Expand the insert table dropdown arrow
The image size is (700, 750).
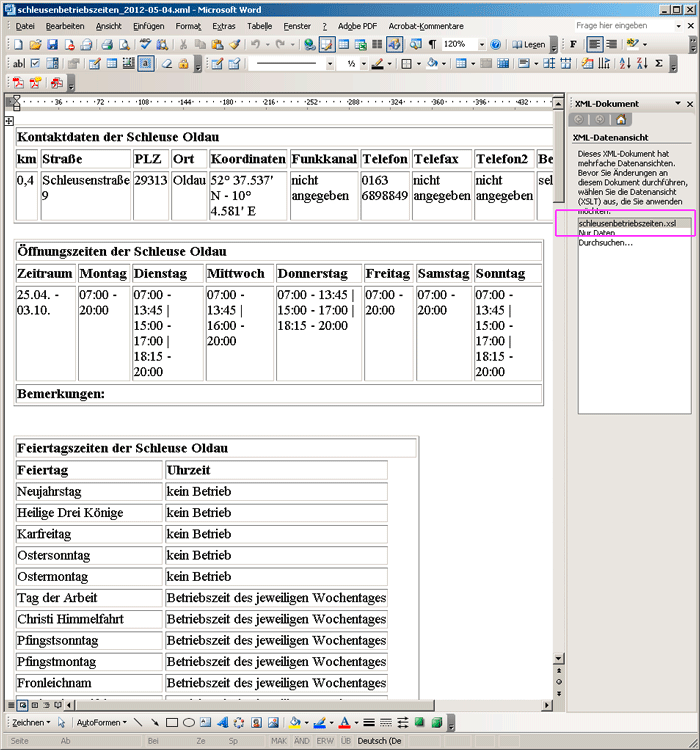click(473, 64)
